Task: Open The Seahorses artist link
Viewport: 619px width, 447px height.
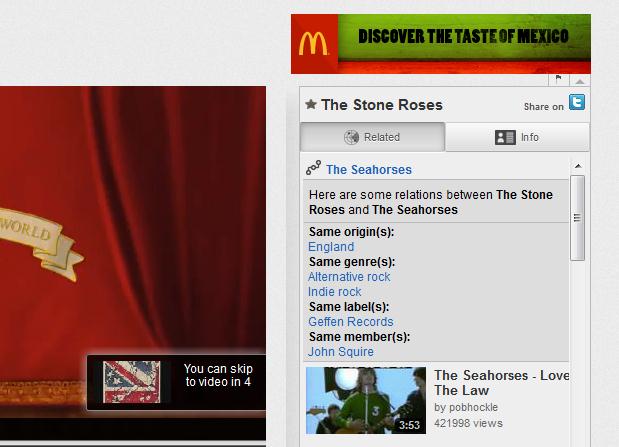Action: (x=369, y=169)
